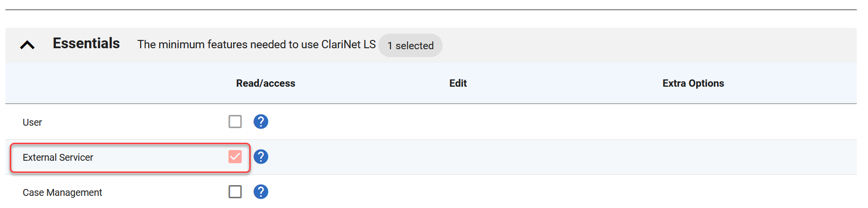The height and width of the screenshot is (208, 868).
Task: Click Extra Options cell in External Servicer row
Action: coord(693,157)
